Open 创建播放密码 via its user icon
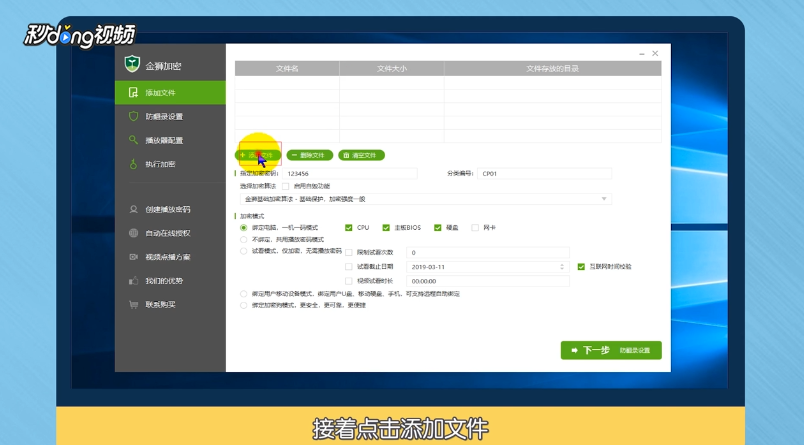 pos(133,209)
